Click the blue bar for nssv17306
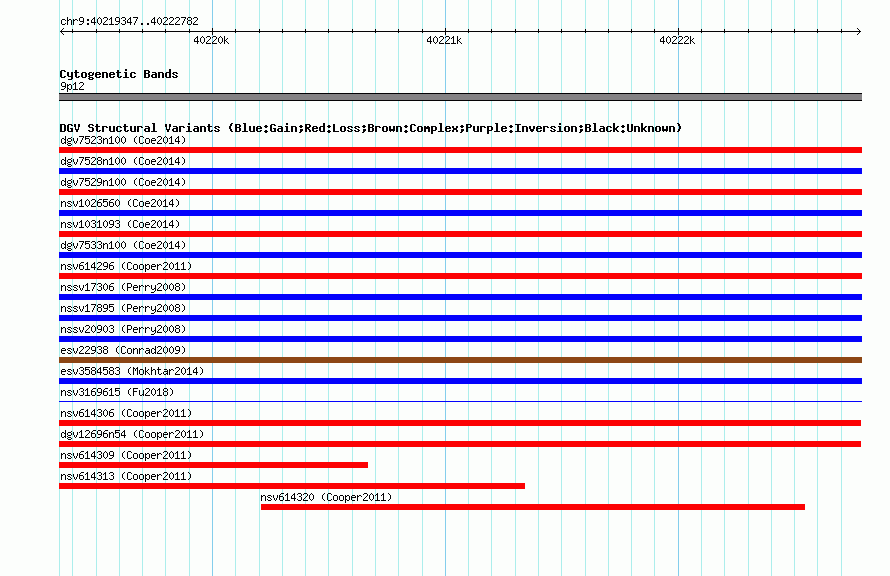Viewport: 890px width, 576px height. 460,297
